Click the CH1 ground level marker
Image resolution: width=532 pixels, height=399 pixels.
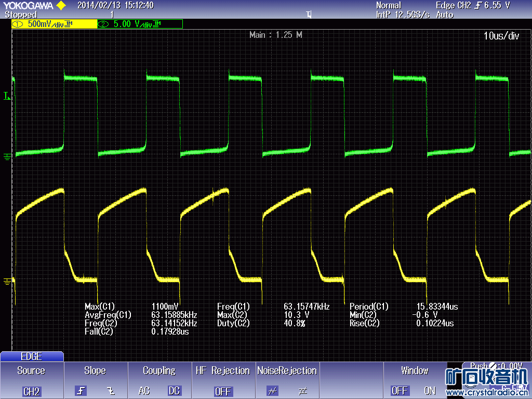7,281
